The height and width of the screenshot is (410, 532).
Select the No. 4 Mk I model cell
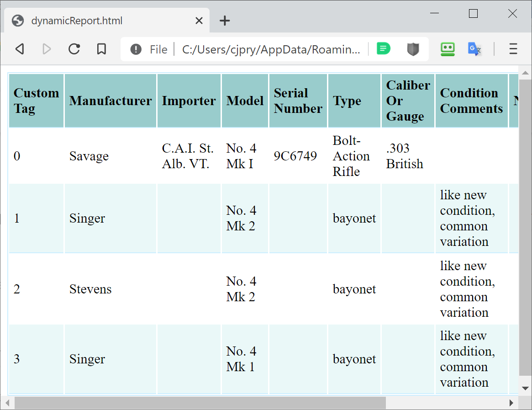coord(245,156)
